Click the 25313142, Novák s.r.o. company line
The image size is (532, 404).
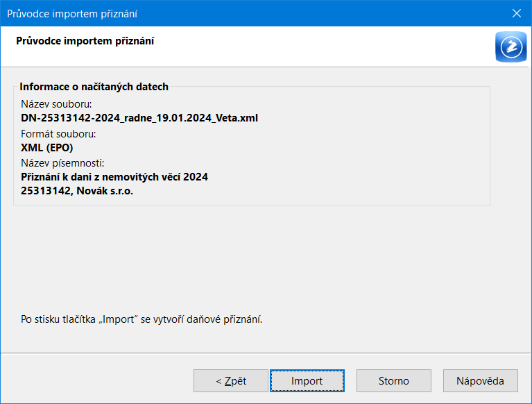[x=77, y=191]
